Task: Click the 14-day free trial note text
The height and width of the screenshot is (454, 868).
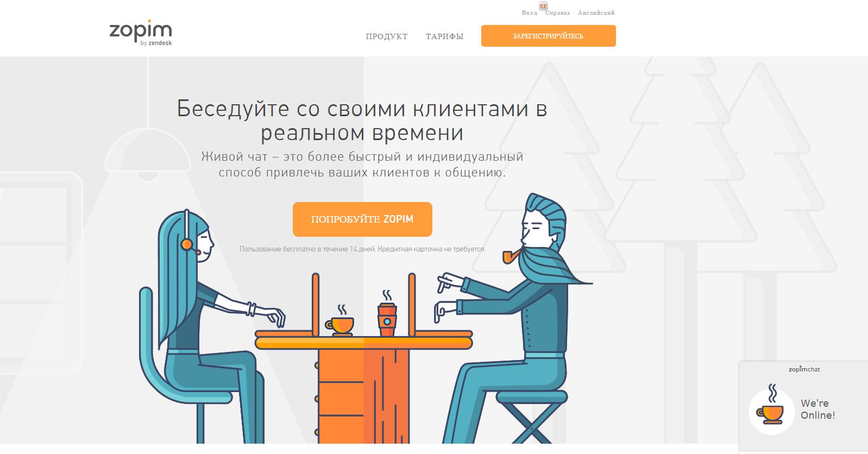Action: pyautogui.click(x=362, y=249)
